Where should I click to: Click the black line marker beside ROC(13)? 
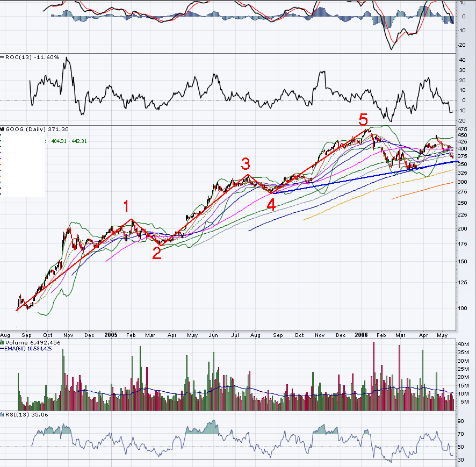2,58
